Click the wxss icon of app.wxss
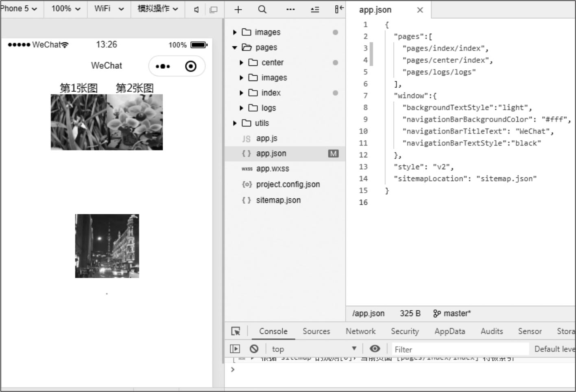The height and width of the screenshot is (392, 576). (247, 169)
